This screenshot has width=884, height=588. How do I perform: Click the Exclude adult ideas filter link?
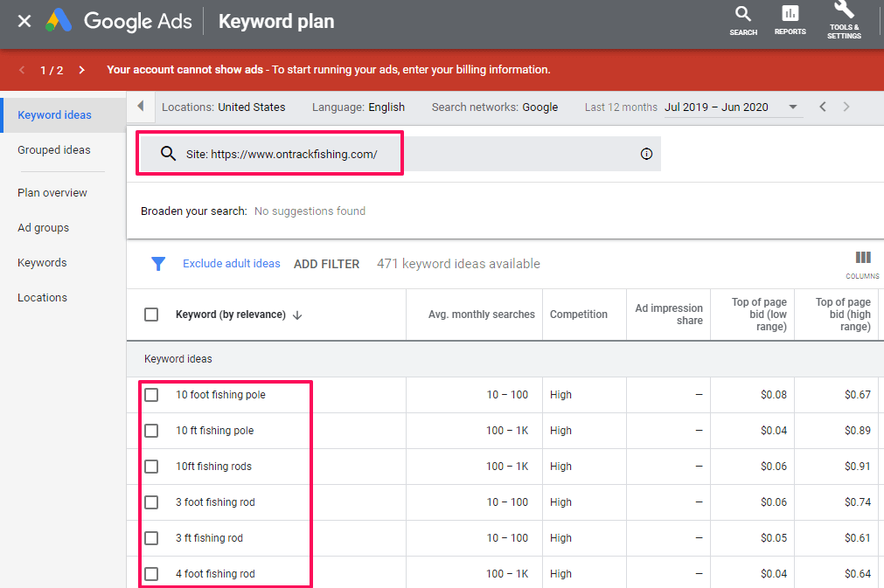(x=231, y=264)
